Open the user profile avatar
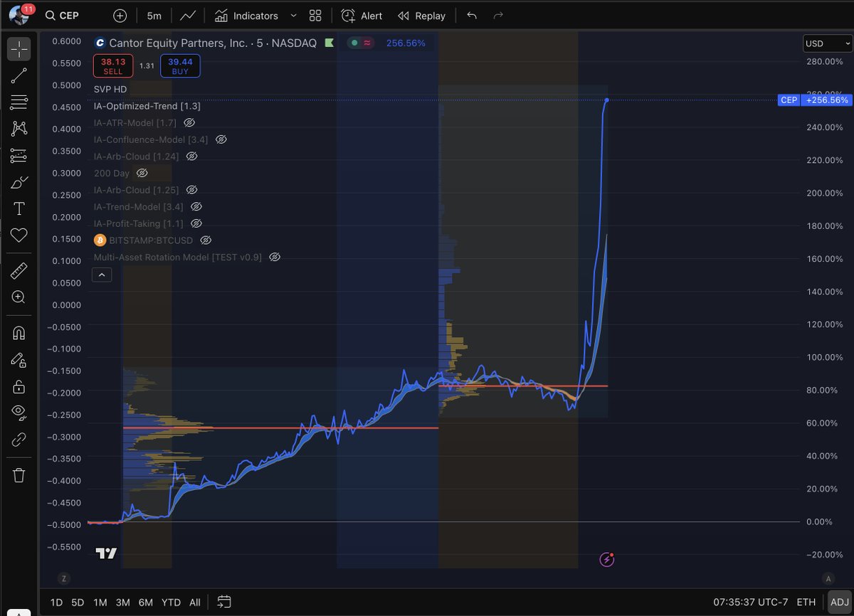This screenshot has height=616, width=854. coord(19,15)
